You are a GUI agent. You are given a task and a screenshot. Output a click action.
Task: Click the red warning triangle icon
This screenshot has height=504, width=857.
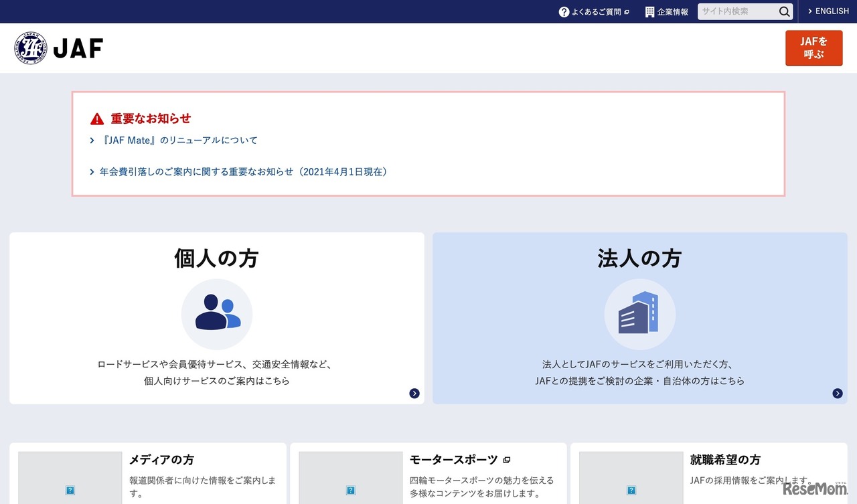(97, 119)
